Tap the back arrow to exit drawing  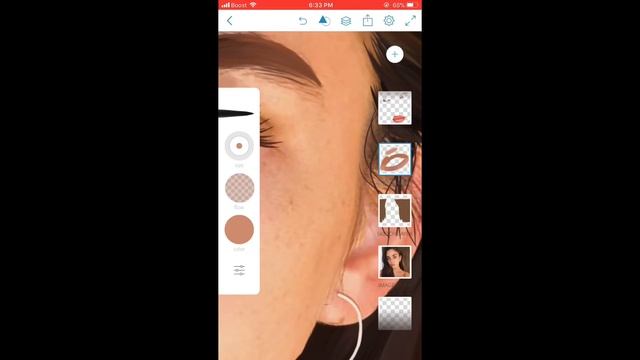coord(229,21)
